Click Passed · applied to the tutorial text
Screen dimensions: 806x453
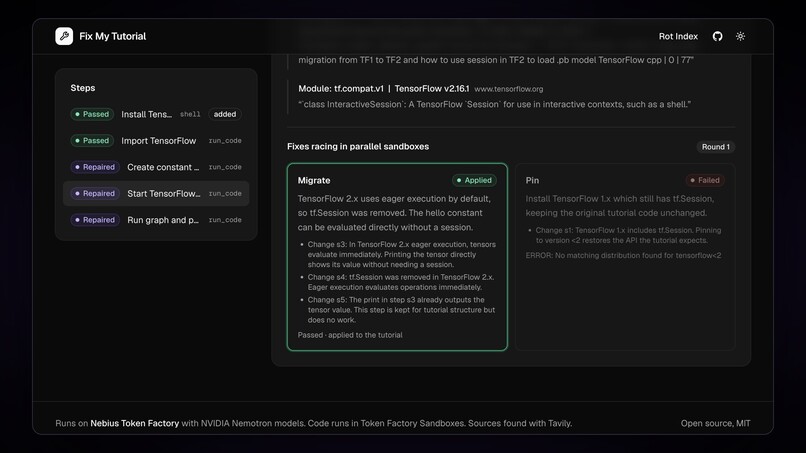(350, 335)
